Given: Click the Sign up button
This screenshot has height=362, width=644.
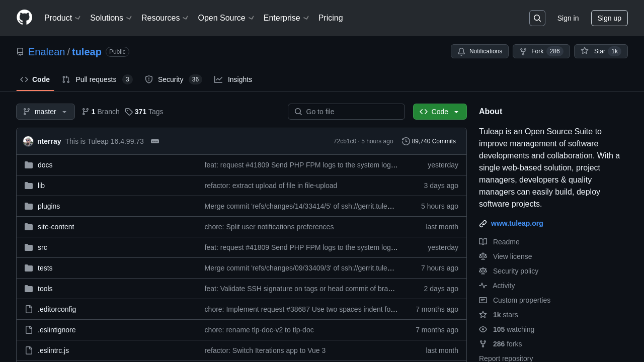Looking at the screenshot, I should (609, 18).
